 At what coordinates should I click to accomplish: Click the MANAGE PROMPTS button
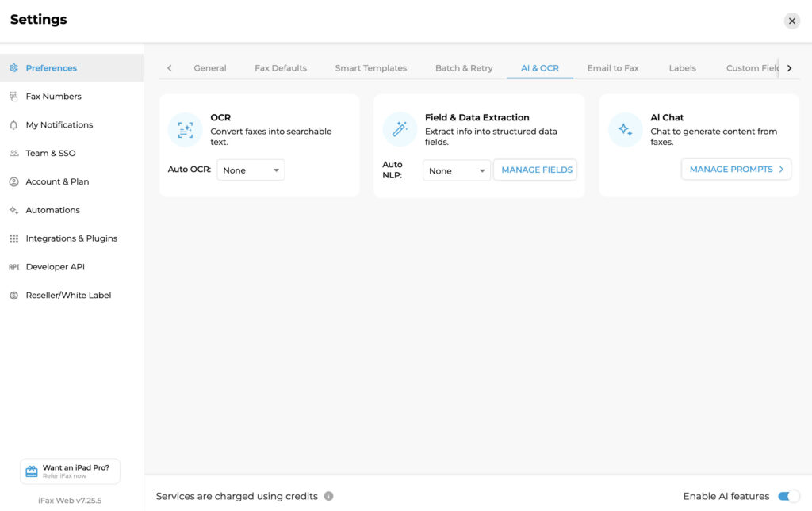click(x=736, y=170)
